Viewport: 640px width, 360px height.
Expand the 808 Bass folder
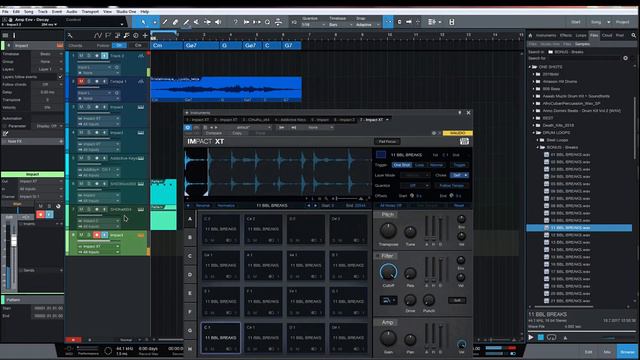(x=533, y=89)
